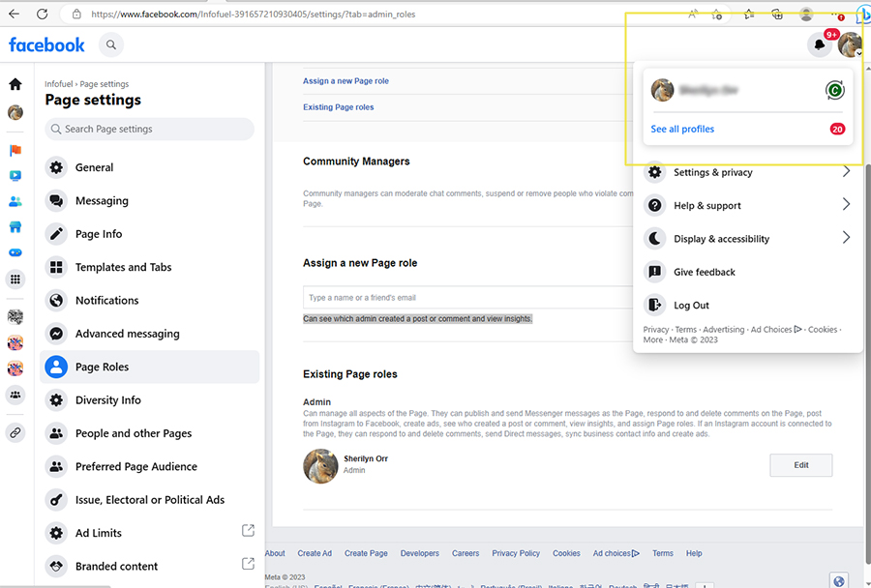The image size is (871, 588).
Task: Click the Facebook search magnifier icon
Action: pos(111,44)
